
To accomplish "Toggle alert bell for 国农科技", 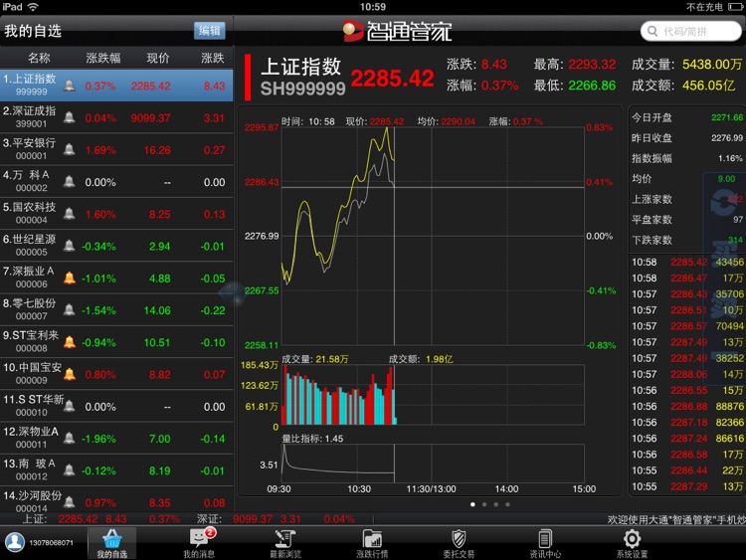I will [x=70, y=214].
